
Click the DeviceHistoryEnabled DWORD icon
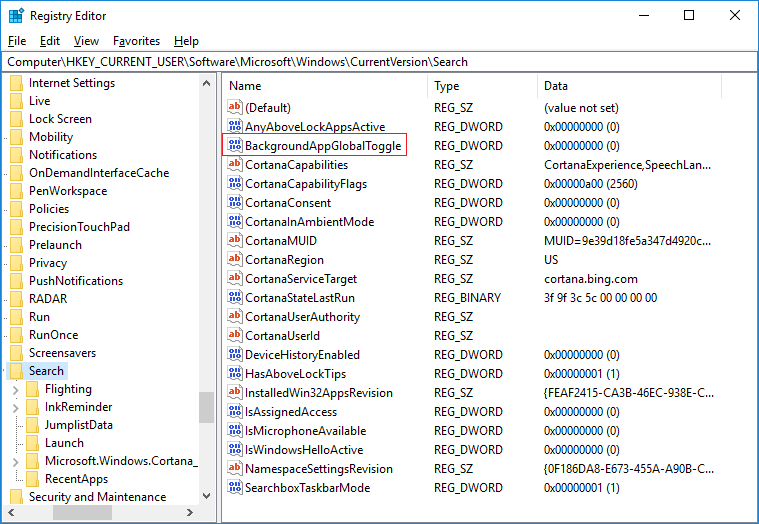235,354
